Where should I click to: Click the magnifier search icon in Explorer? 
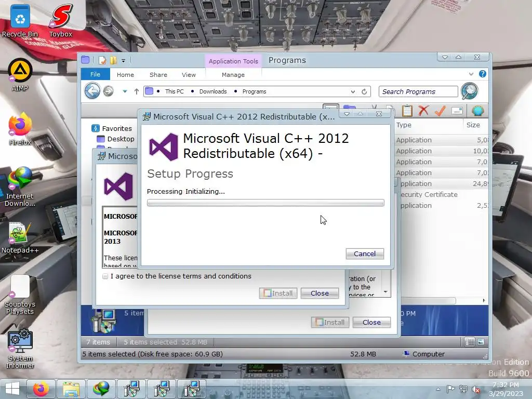click(470, 91)
